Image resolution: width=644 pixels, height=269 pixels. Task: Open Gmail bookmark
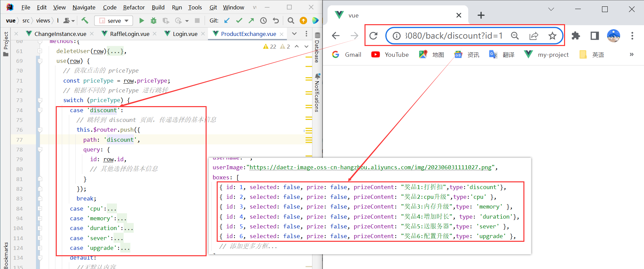pos(346,54)
